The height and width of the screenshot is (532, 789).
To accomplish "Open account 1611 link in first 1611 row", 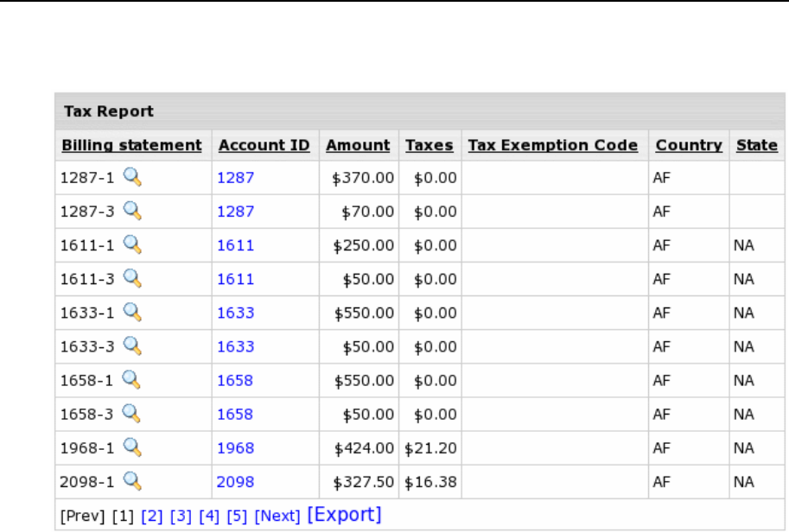I will point(235,245).
